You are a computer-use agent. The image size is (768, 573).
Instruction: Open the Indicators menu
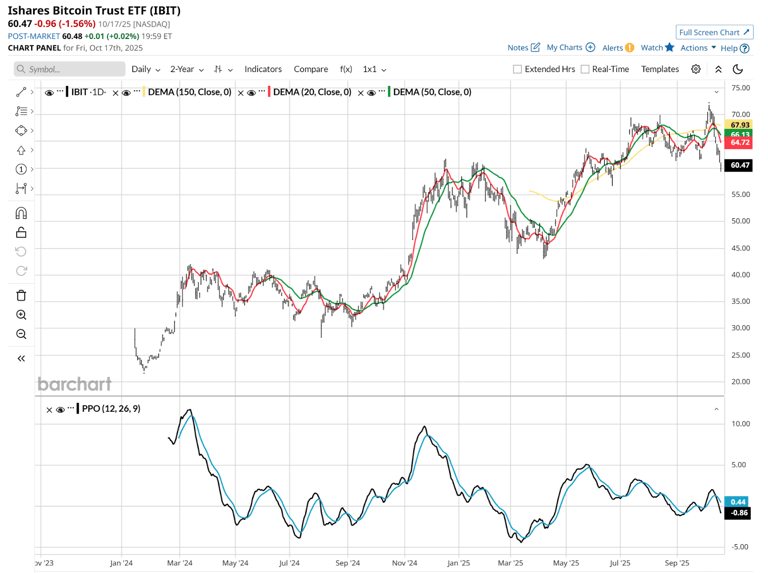[263, 69]
